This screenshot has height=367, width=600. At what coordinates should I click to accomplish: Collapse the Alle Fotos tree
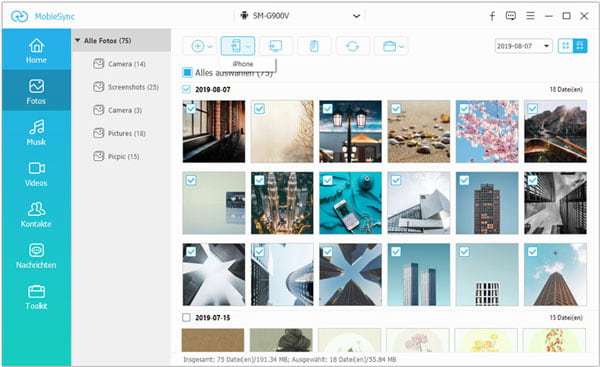pyautogui.click(x=78, y=40)
